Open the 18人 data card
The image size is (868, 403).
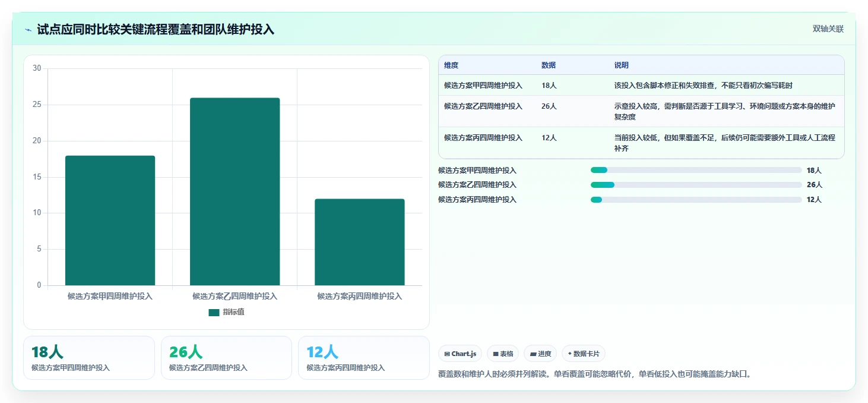(x=89, y=358)
